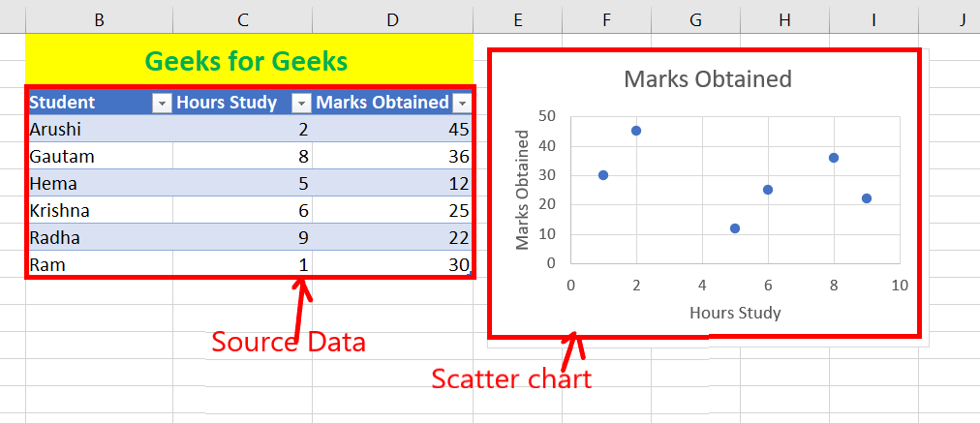
Task: Select Arushi's marks value 45
Action: pyautogui.click(x=392, y=129)
